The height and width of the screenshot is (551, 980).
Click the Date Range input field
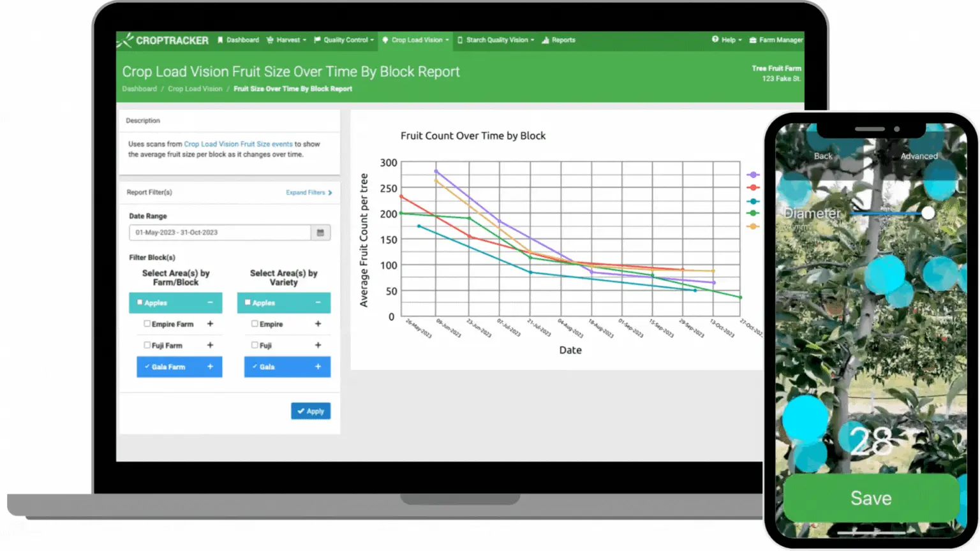(x=220, y=233)
